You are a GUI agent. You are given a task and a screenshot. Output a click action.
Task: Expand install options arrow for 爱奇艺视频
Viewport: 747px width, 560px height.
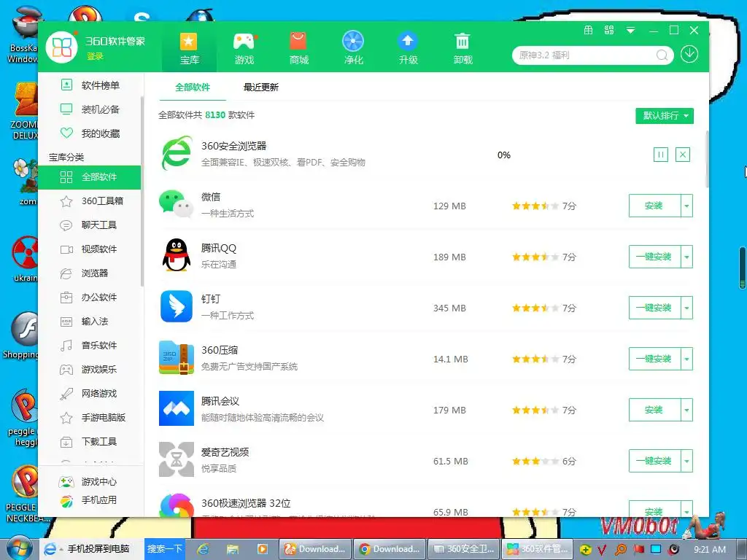pos(686,461)
